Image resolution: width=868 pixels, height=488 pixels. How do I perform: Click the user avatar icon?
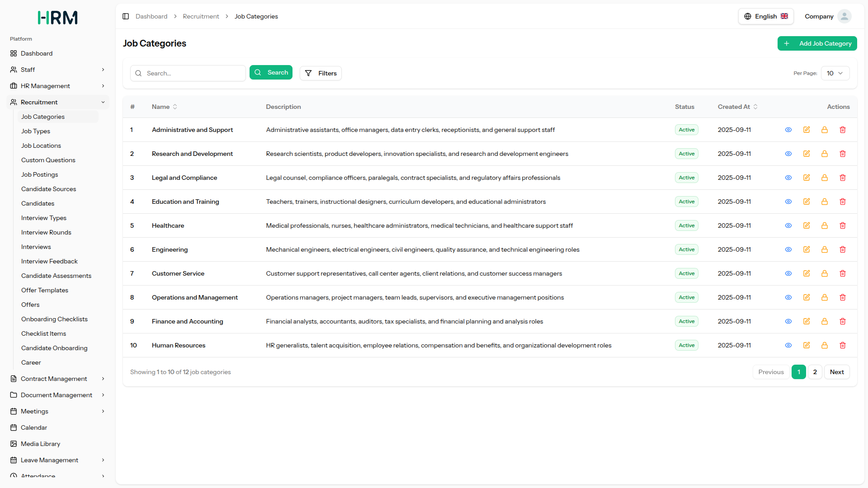coord(844,16)
